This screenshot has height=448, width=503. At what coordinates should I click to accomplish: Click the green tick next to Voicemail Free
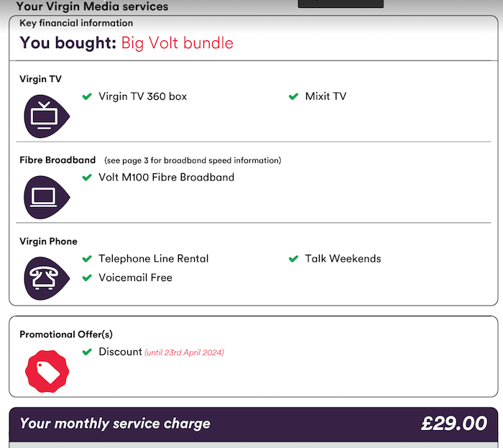click(x=87, y=278)
